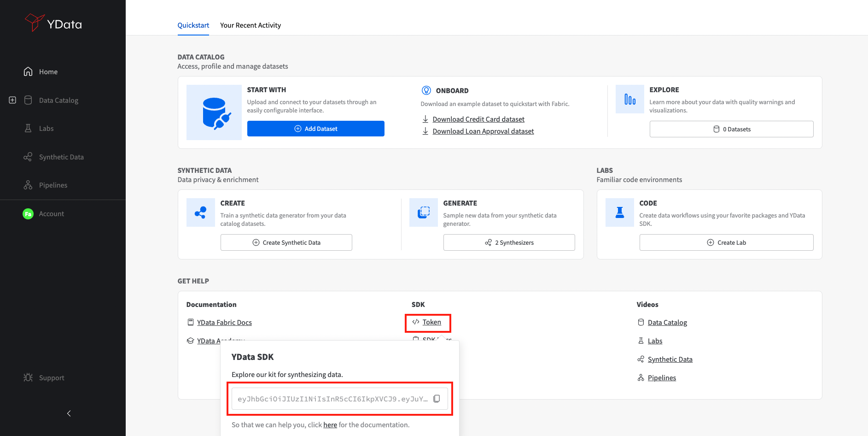Click the Credit Card download arrow icon
Image resolution: width=868 pixels, height=436 pixels.
(x=425, y=119)
